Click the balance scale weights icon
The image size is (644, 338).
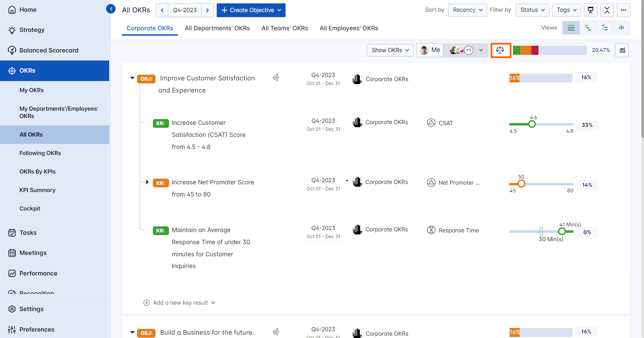point(500,50)
